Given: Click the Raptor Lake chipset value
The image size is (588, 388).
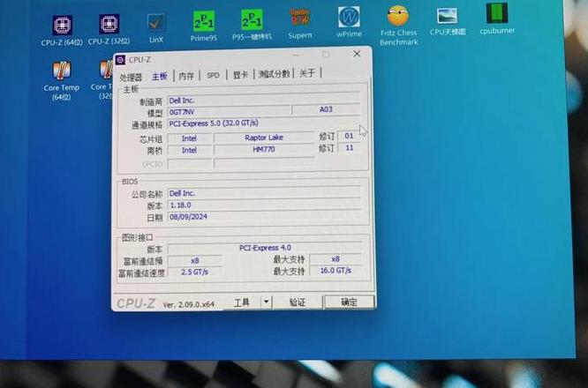Looking at the screenshot, I should tap(264, 138).
